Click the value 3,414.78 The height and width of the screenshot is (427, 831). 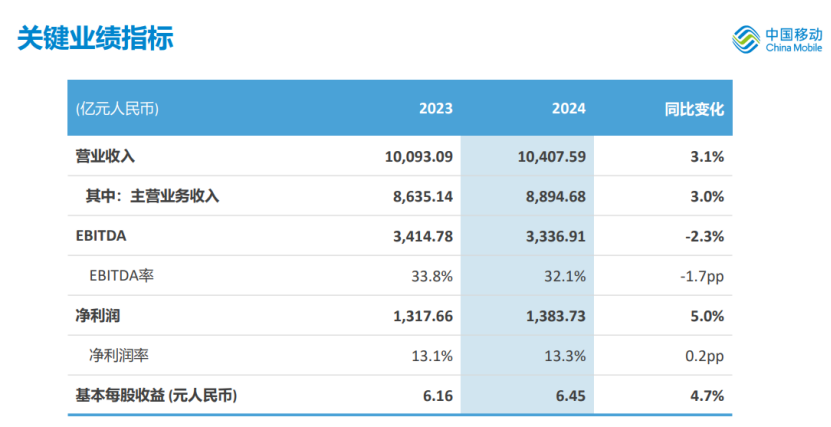pos(423,236)
